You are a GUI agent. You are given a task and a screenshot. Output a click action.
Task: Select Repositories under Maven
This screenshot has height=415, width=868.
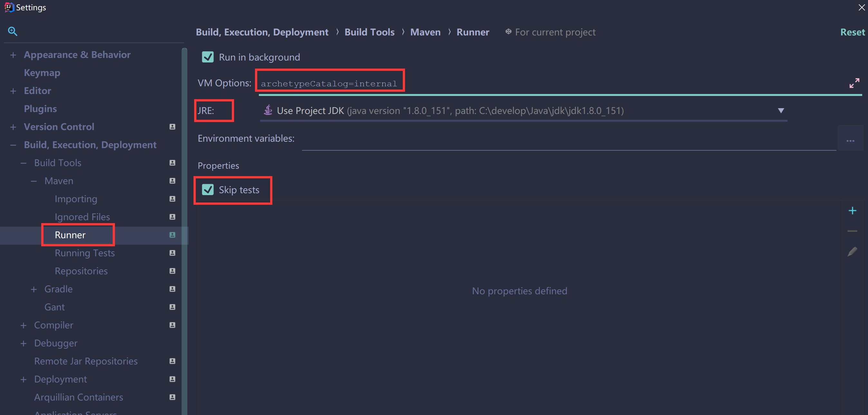pyautogui.click(x=81, y=271)
